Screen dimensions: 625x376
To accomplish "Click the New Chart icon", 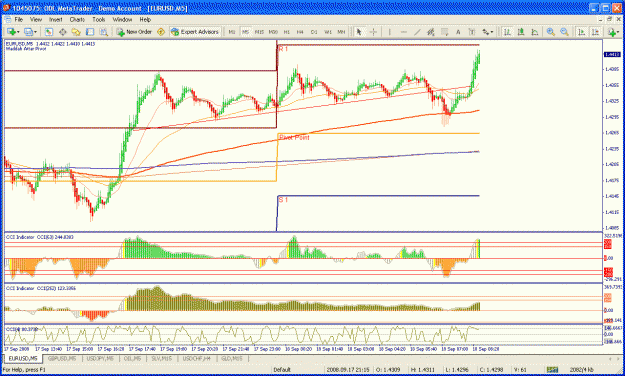I will coord(11,32).
